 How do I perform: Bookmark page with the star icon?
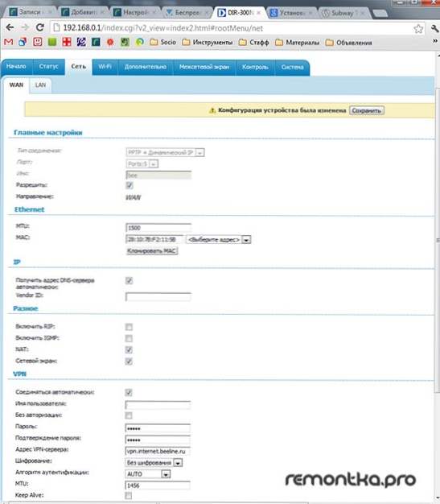[x=418, y=29]
